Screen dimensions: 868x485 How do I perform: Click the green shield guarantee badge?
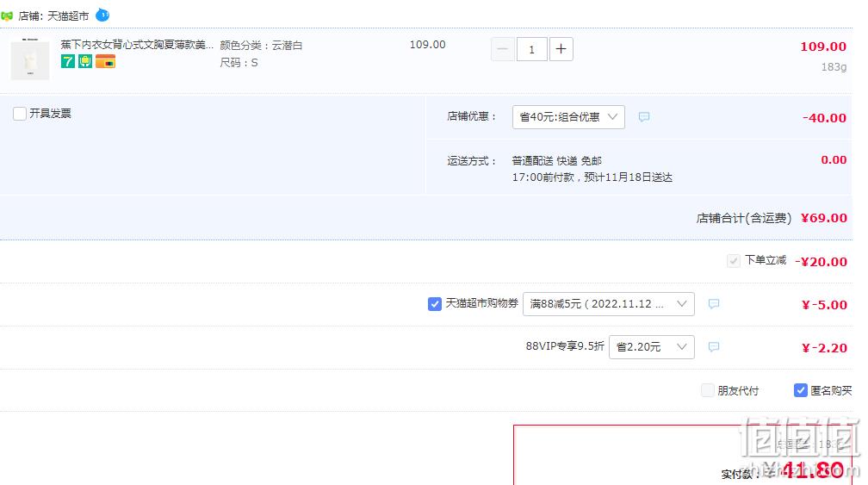(84, 61)
